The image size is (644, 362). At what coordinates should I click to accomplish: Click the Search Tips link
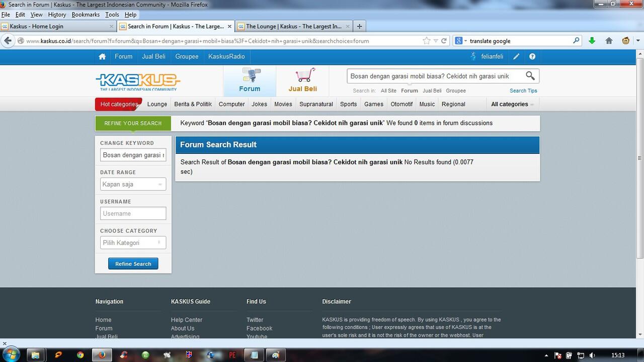(523, 90)
